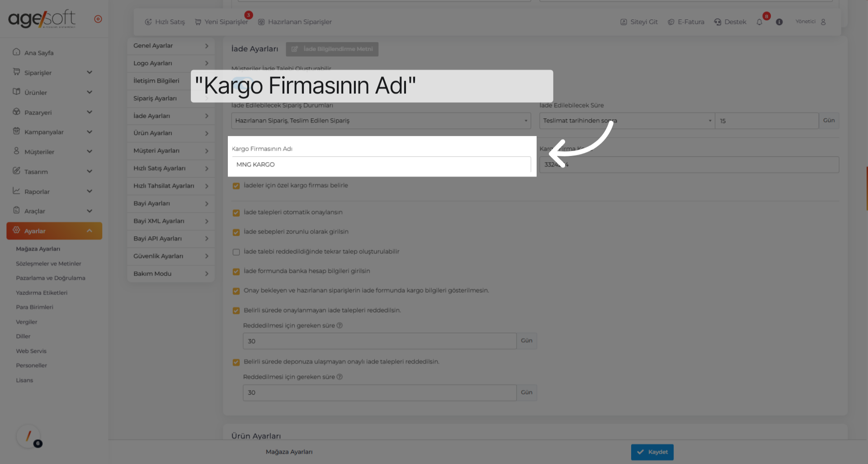Open notifications via the bell icon

point(759,22)
